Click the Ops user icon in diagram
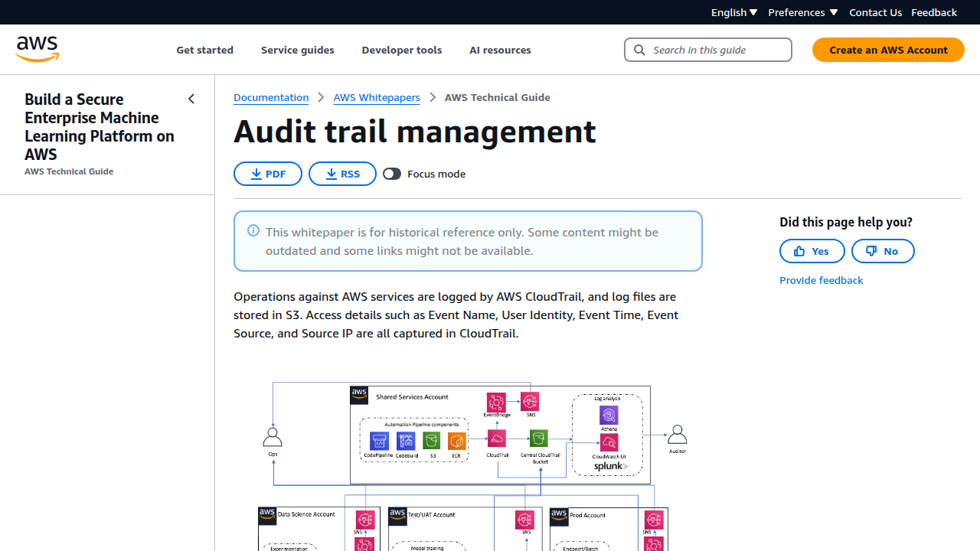This screenshot has width=980, height=551. click(x=273, y=436)
